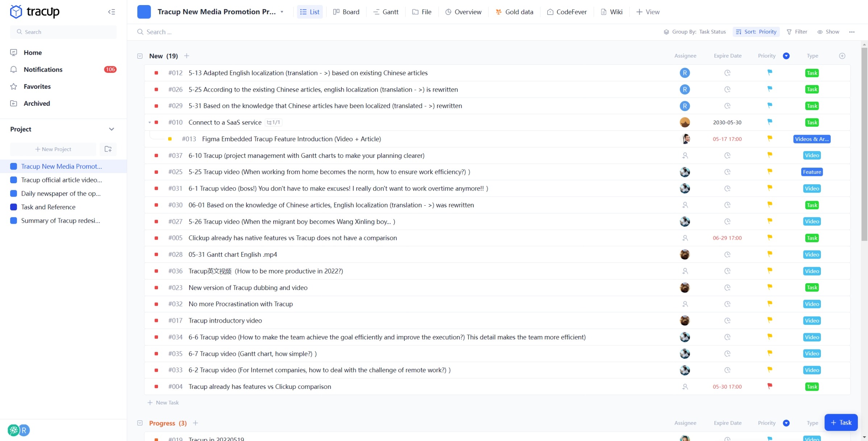The height and width of the screenshot is (441, 868).
Task: Collapse the Project section chevron
Action: click(111, 129)
